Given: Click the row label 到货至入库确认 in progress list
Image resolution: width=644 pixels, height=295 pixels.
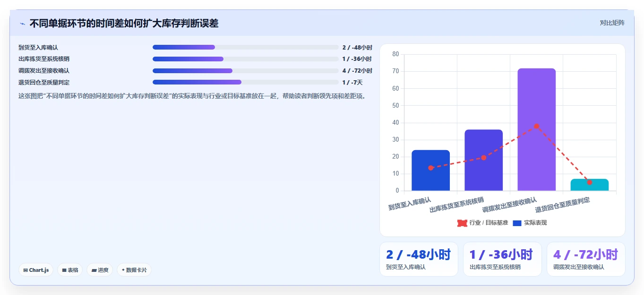Looking at the screenshot, I should click(x=38, y=48).
